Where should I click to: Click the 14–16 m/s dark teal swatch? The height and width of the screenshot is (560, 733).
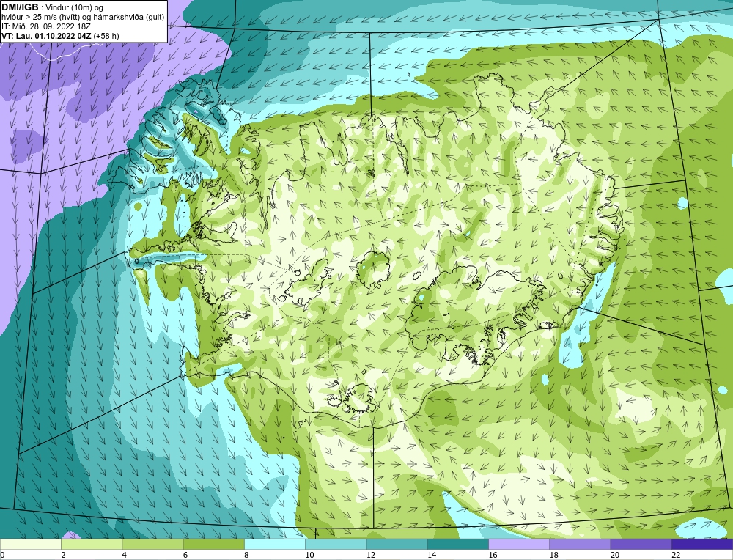click(457, 544)
